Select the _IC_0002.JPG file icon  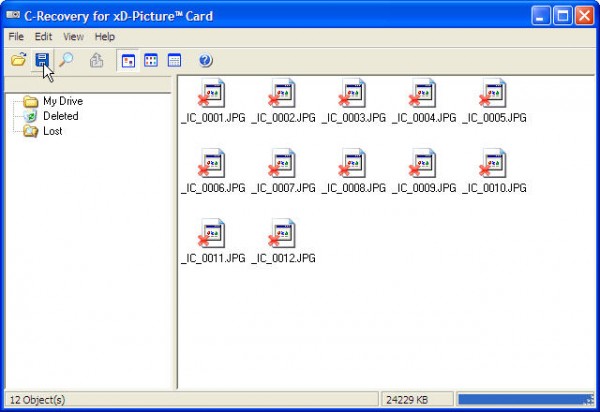click(282, 93)
